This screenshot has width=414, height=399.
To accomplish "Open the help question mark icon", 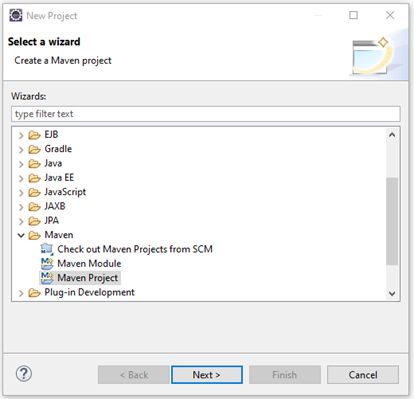I will coord(24,374).
